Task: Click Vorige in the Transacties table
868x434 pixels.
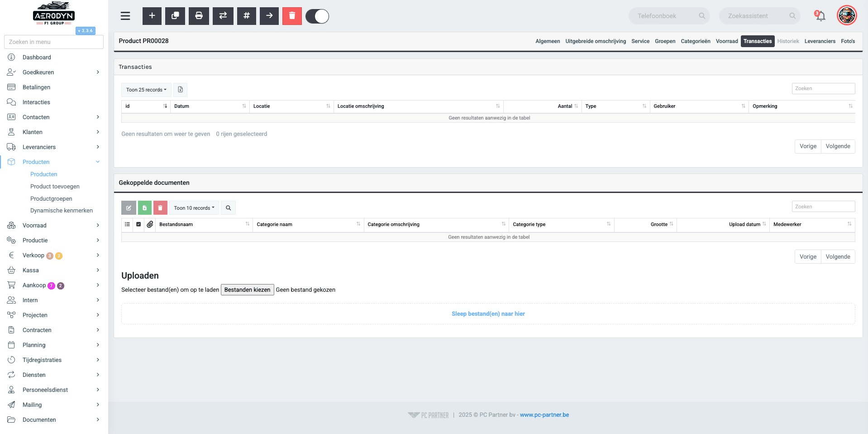Action: (x=808, y=146)
